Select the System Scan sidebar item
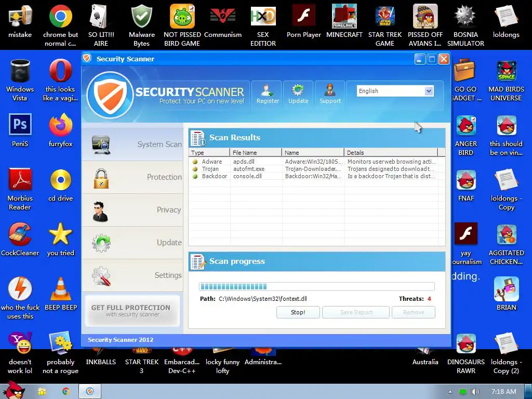Image resolution: width=532 pixels, height=399 pixels. tap(132, 144)
